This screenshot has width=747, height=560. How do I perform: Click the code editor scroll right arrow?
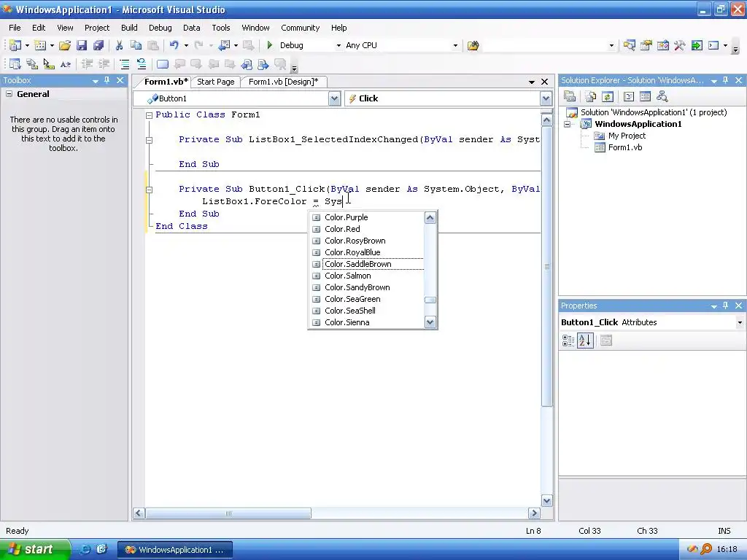(534, 513)
